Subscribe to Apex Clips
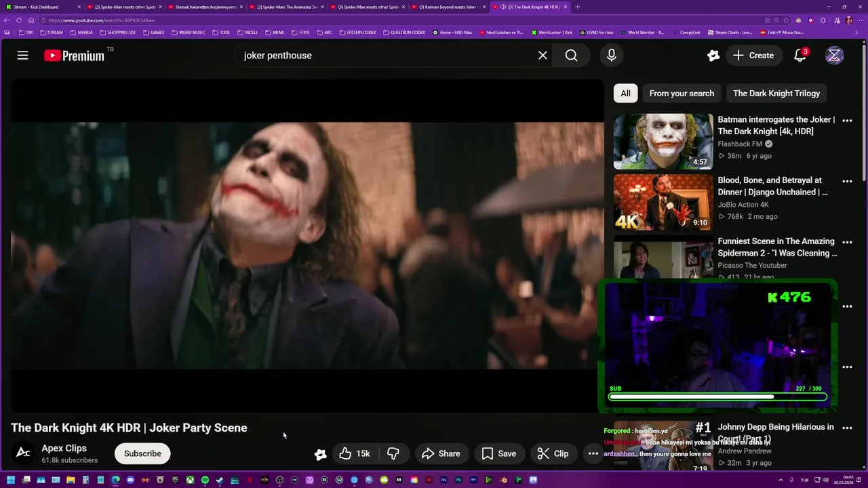The width and height of the screenshot is (868, 488). click(142, 453)
